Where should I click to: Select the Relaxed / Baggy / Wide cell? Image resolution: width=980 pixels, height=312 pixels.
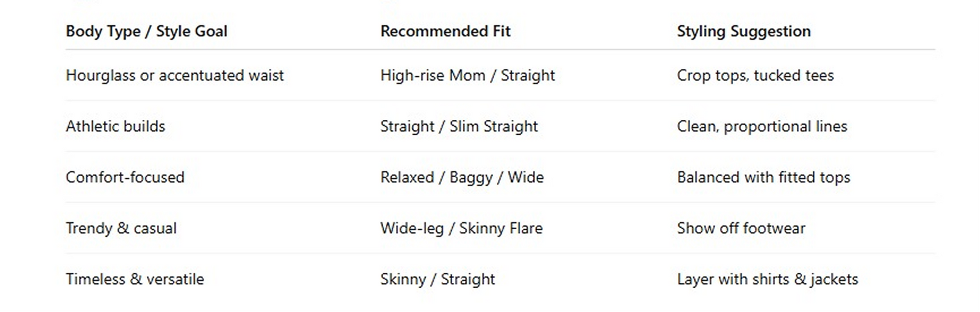pyautogui.click(x=462, y=177)
